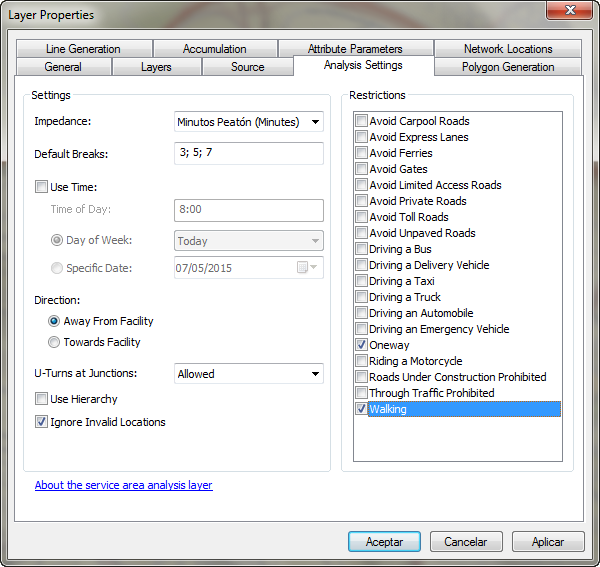Click the Default Breaks input field

coord(248,153)
